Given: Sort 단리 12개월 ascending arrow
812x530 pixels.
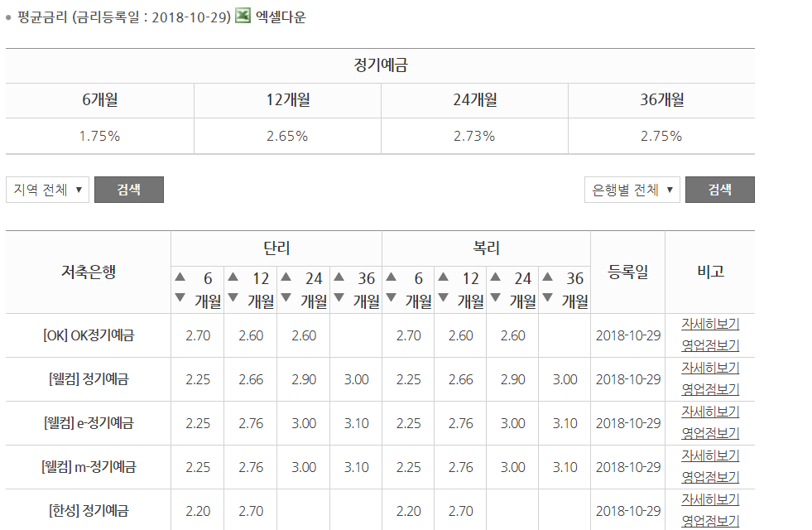Looking at the screenshot, I should click(x=233, y=277).
